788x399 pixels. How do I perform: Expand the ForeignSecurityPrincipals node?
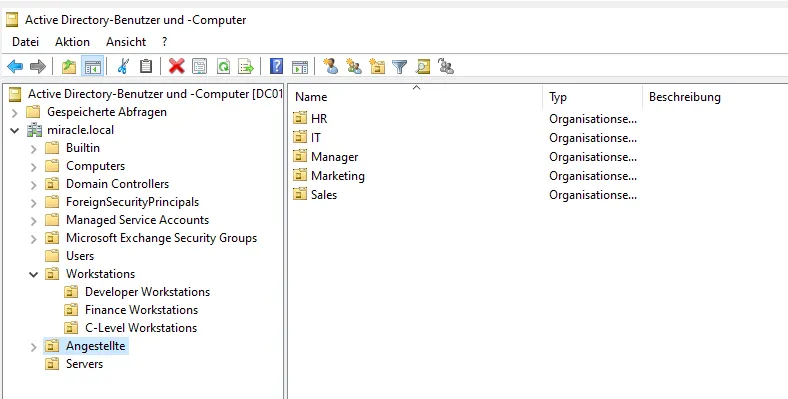(34, 203)
